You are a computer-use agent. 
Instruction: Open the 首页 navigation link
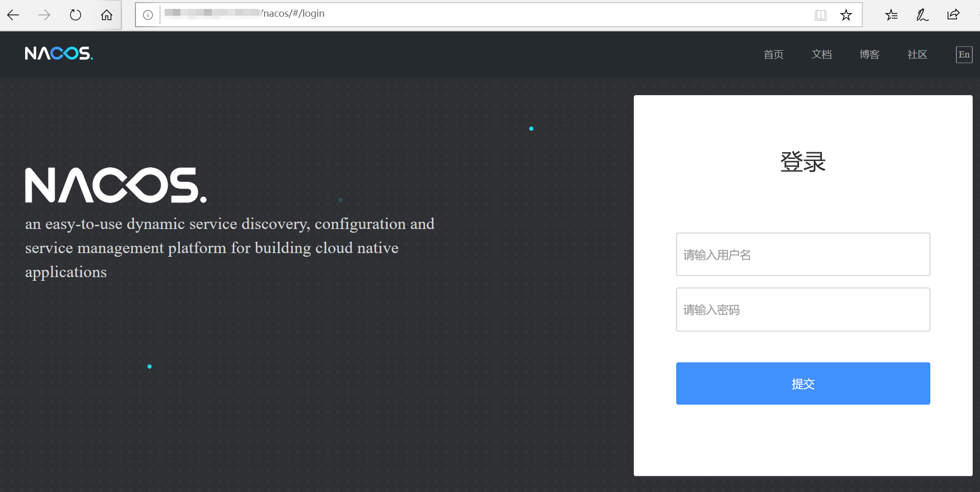coord(773,54)
